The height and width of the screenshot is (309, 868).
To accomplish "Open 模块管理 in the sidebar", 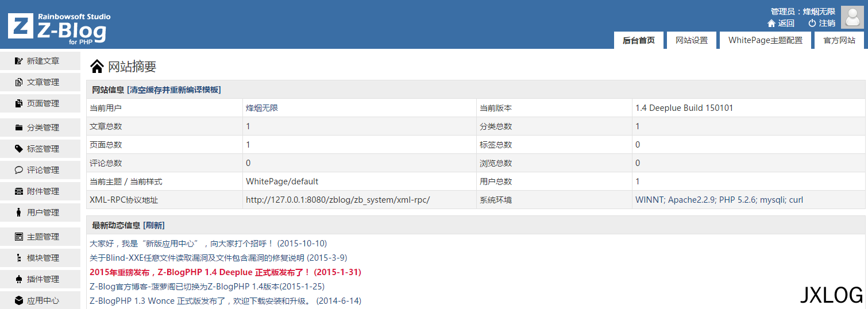I will point(40,258).
